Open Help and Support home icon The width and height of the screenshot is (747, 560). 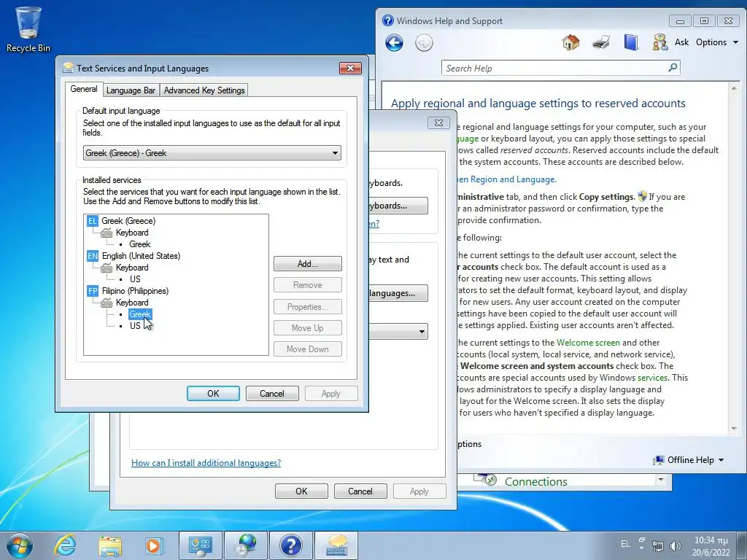(570, 42)
